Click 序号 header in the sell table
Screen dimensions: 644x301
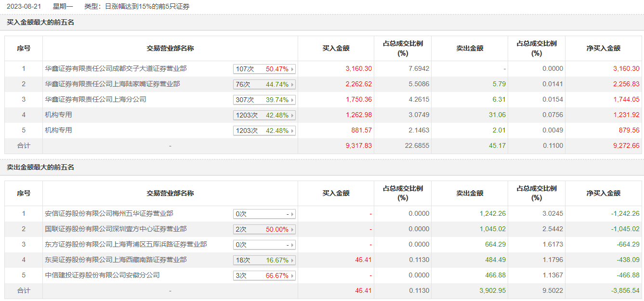coord(24,193)
